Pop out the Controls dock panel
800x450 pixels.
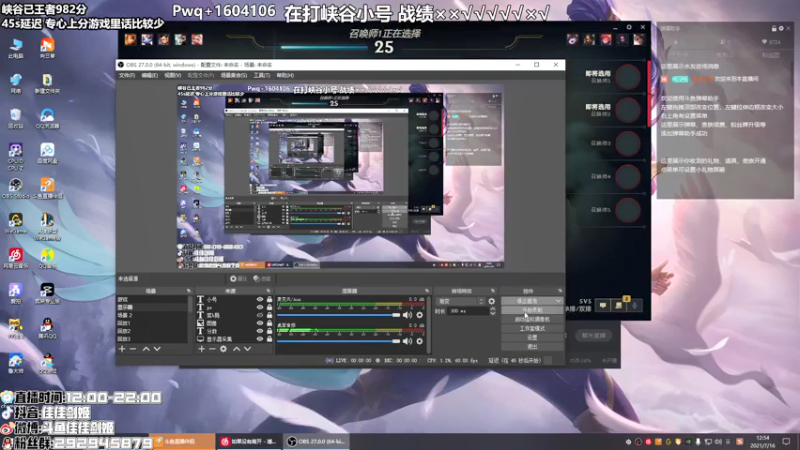click(x=560, y=291)
